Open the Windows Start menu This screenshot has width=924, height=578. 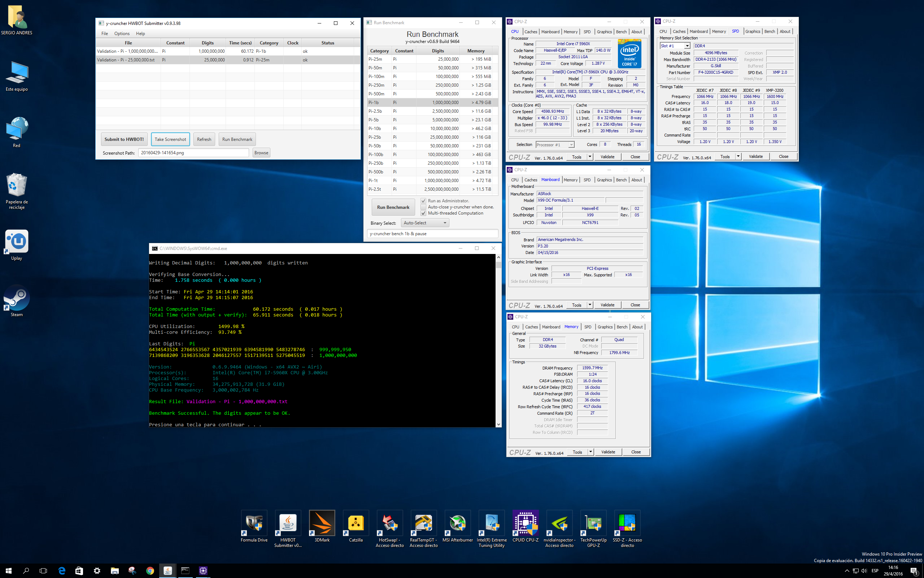[8, 571]
